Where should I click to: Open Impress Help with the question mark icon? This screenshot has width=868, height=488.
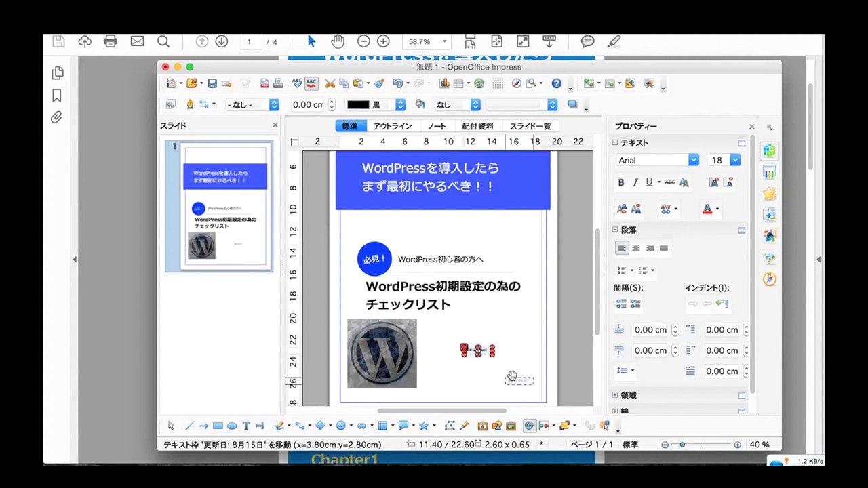point(556,83)
